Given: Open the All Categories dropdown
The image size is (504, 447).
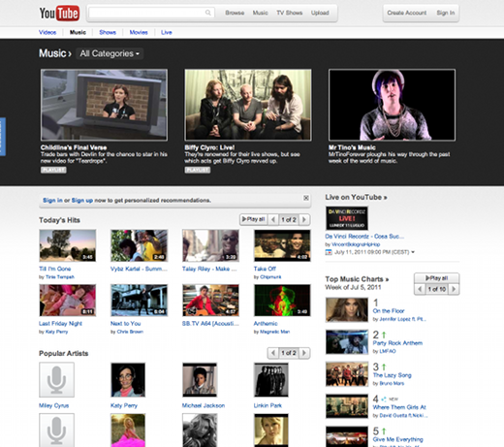Looking at the screenshot, I should tap(110, 53).
